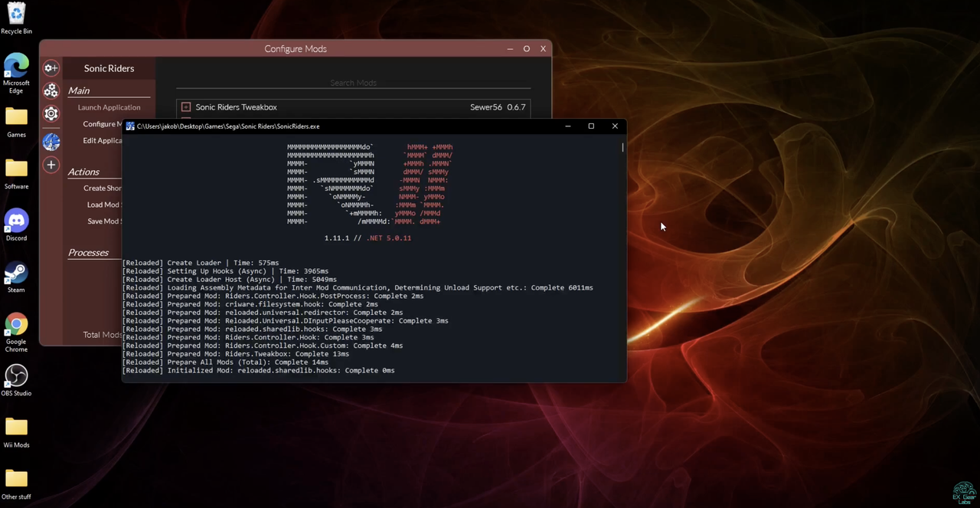This screenshot has height=508, width=980.
Task: Click the SonicRiders.exe console title path
Action: [228, 126]
